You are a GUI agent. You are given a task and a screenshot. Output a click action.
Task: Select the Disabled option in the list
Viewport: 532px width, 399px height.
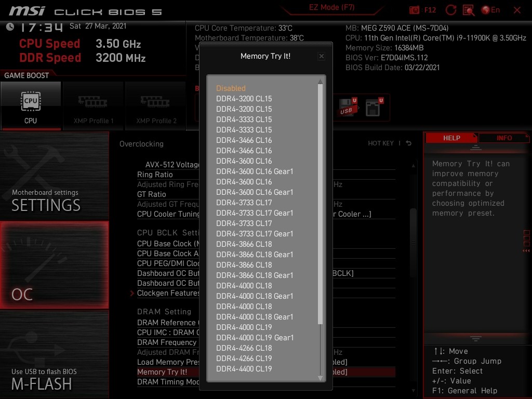[231, 88]
